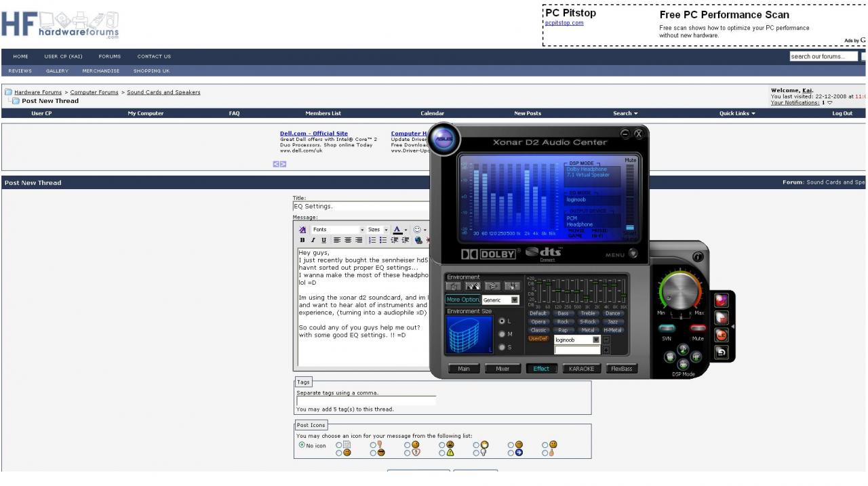Open the Sizes dropdown

(x=378, y=230)
